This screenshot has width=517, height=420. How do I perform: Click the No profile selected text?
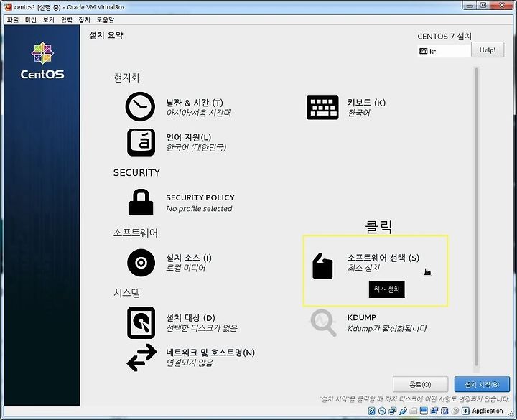[199, 209]
